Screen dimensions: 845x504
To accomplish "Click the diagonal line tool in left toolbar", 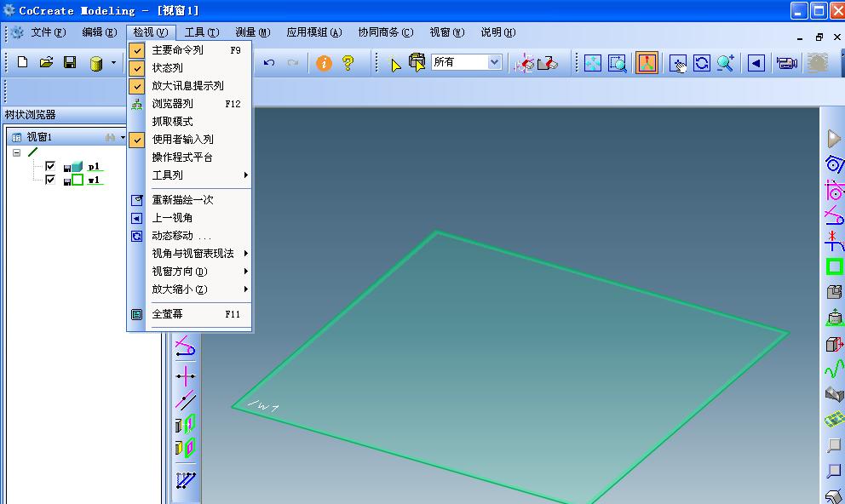I will 186,401.
